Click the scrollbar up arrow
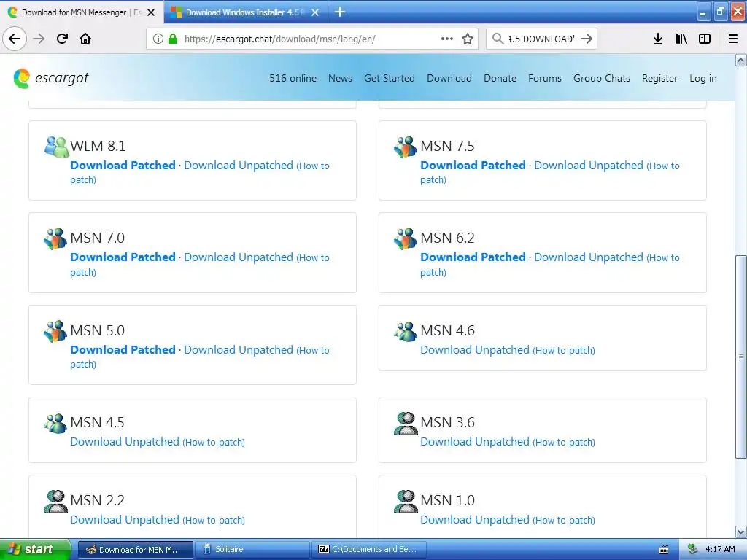Image resolution: width=747 pixels, height=560 pixels. [x=740, y=60]
